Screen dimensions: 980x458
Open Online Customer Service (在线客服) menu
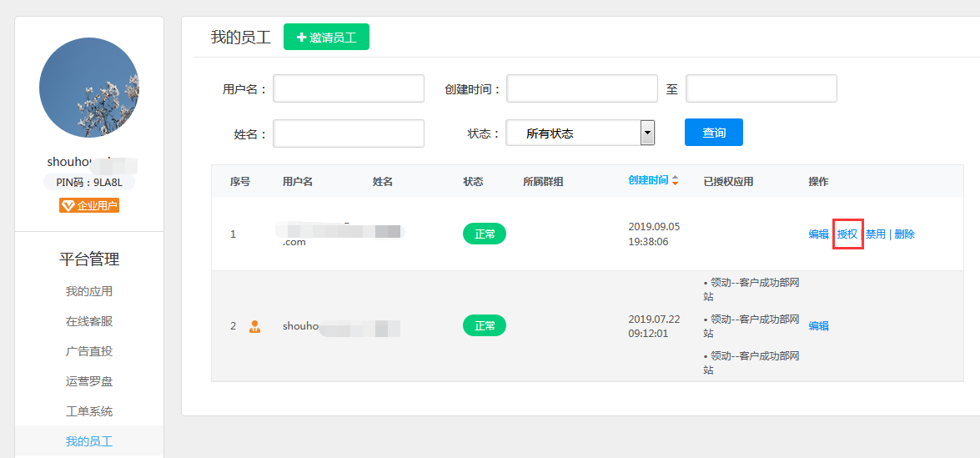(89, 321)
